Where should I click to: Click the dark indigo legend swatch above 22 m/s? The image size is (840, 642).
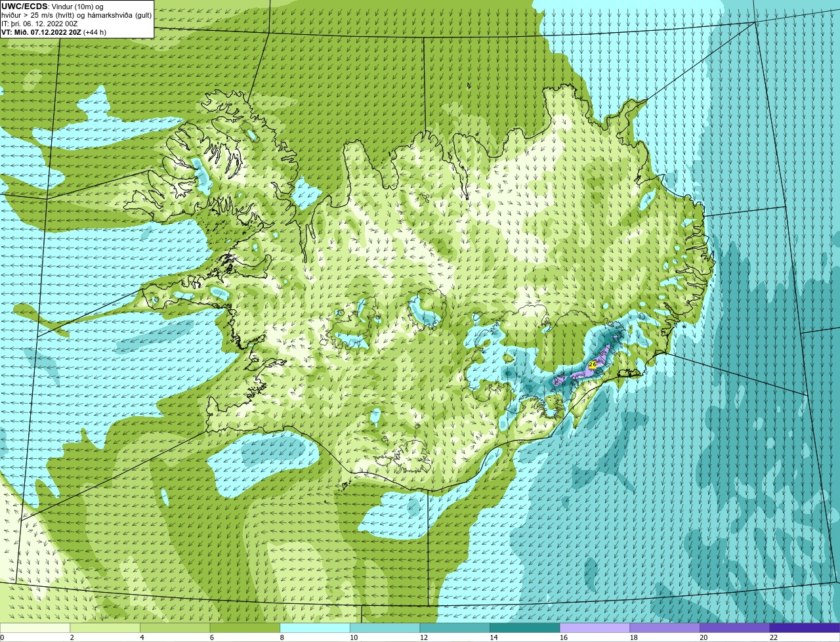[805, 628]
